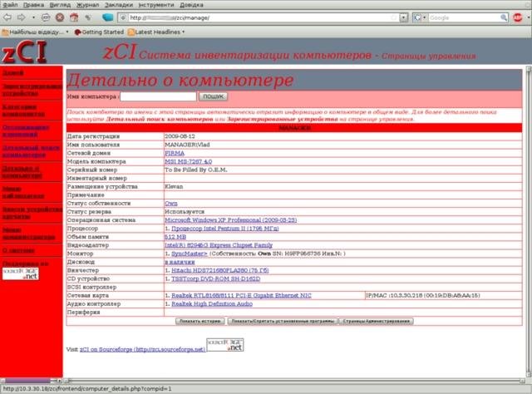Click the sidebar frame horizontal scrollbar

[32, 381]
